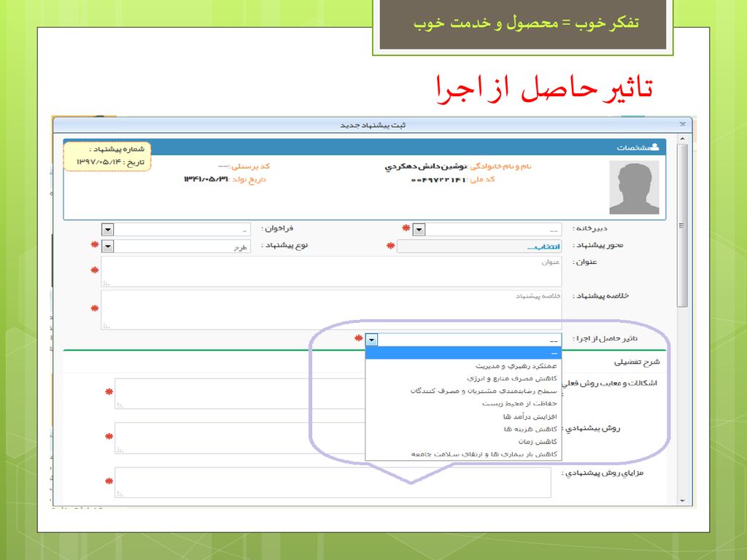Viewport: 747px width, 560px height.
Task: Select کاهش زمان option
Action: (463, 442)
